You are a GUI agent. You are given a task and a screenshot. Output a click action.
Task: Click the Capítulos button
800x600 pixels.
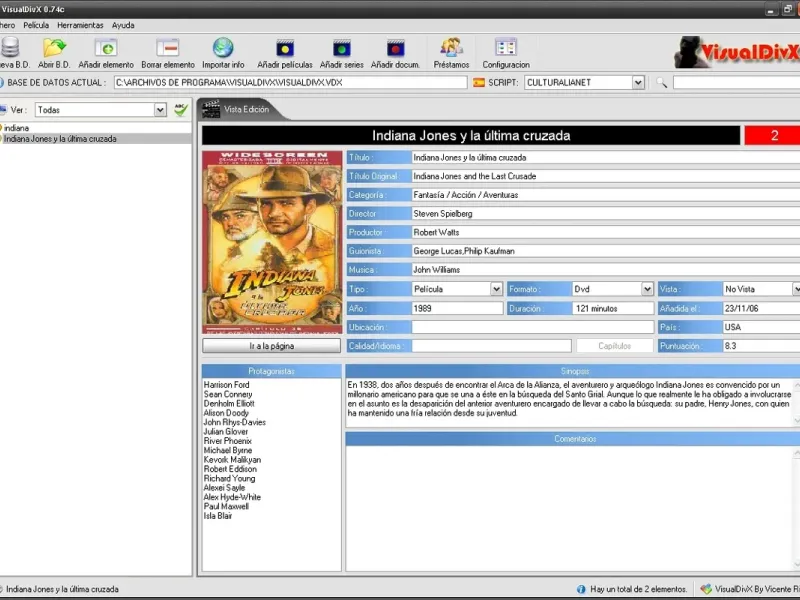coord(614,346)
